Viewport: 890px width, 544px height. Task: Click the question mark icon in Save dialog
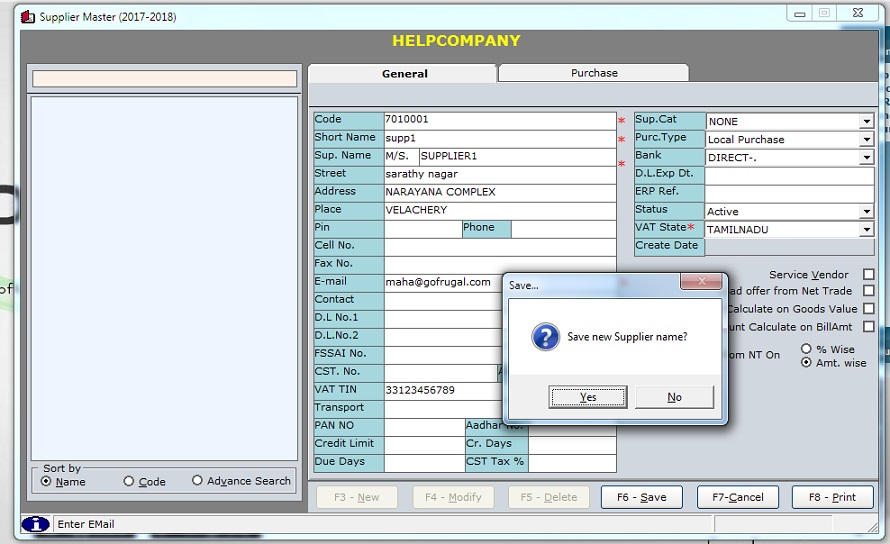(545, 337)
